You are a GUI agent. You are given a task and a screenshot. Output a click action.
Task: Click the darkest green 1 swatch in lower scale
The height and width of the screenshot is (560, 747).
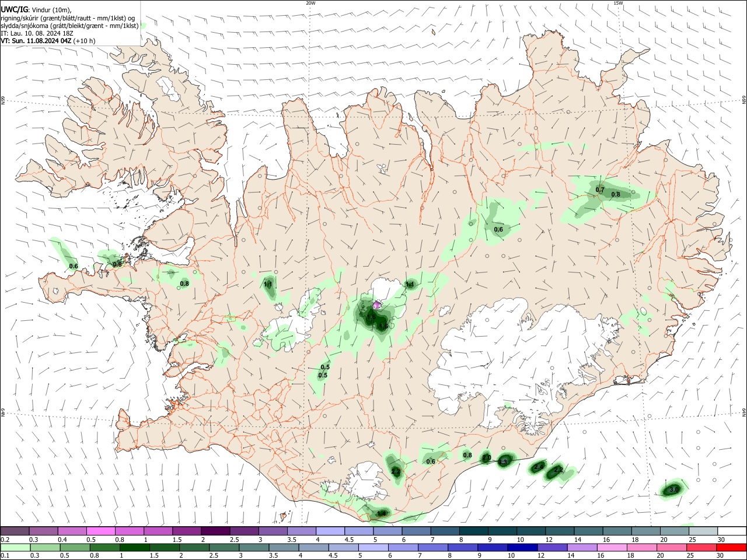tap(134, 547)
